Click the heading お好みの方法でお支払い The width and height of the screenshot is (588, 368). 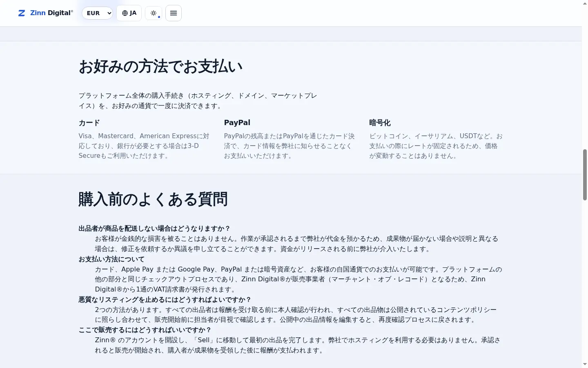[x=160, y=67]
